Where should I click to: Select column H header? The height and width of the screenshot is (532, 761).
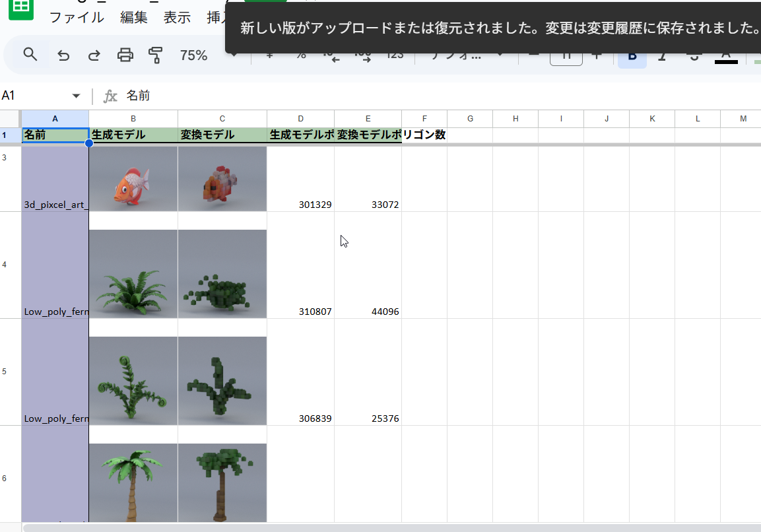click(x=515, y=118)
